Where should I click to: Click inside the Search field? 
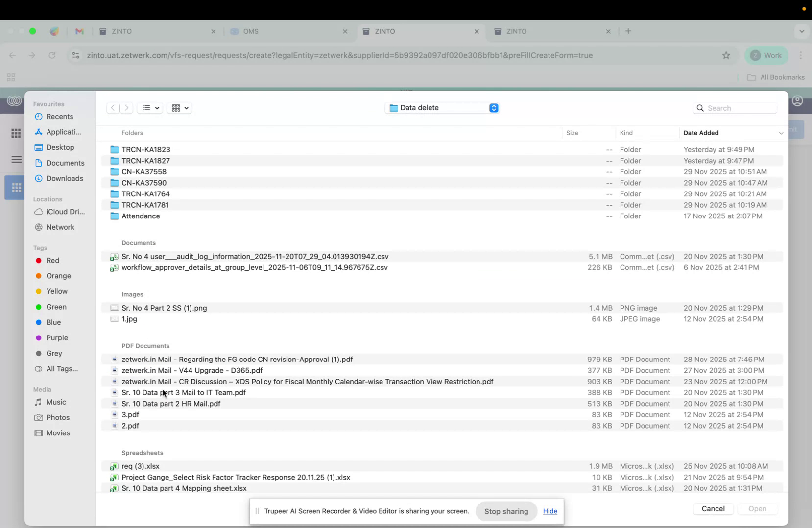pyautogui.click(x=735, y=107)
